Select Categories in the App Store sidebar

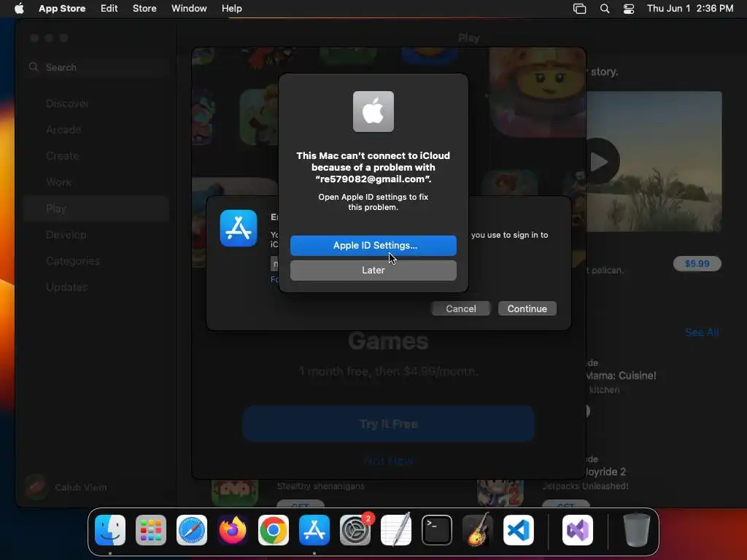point(96,261)
